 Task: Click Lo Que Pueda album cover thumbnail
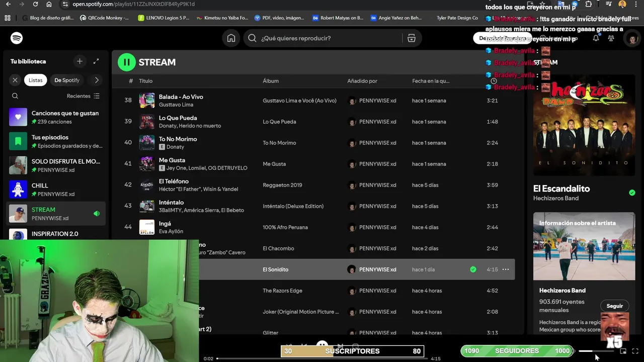(x=147, y=122)
